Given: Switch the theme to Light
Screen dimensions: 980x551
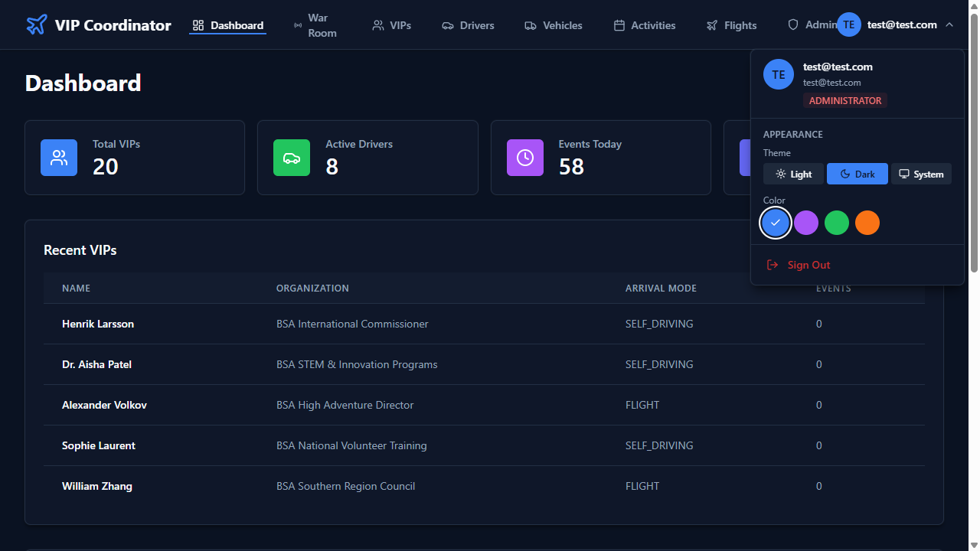Looking at the screenshot, I should pyautogui.click(x=793, y=174).
